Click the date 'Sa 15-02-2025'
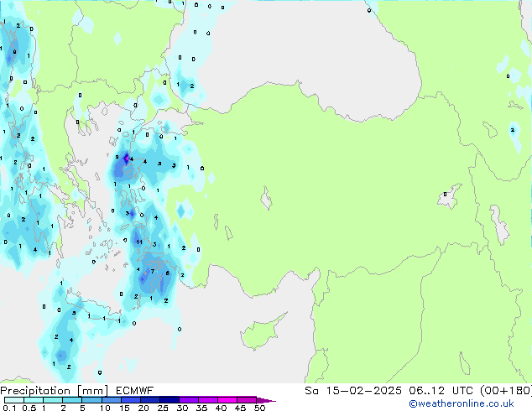This screenshot has height=411, width=532. coord(353,391)
